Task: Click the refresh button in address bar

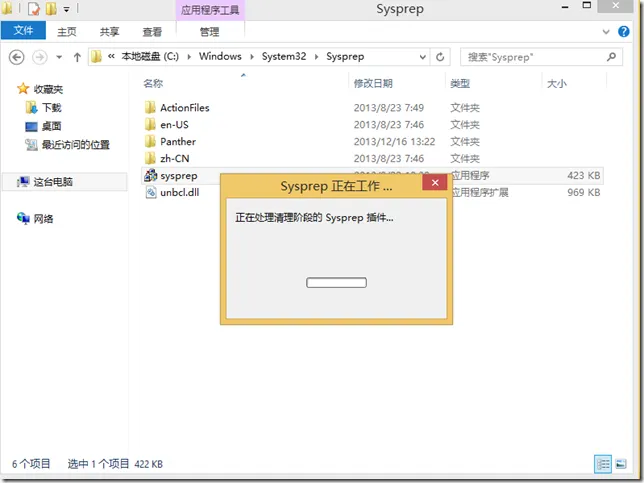Action: 440,57
